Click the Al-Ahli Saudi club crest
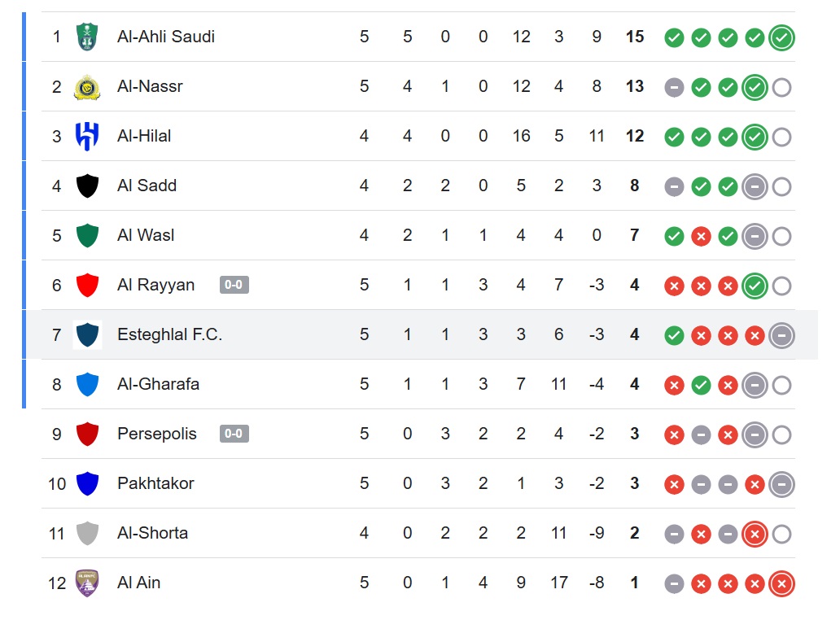The image size is (840, 620). 87,37
